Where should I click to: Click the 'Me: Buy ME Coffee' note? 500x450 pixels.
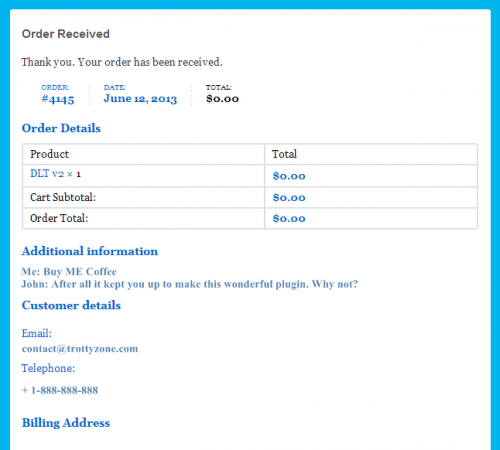[x=69, y=272]
